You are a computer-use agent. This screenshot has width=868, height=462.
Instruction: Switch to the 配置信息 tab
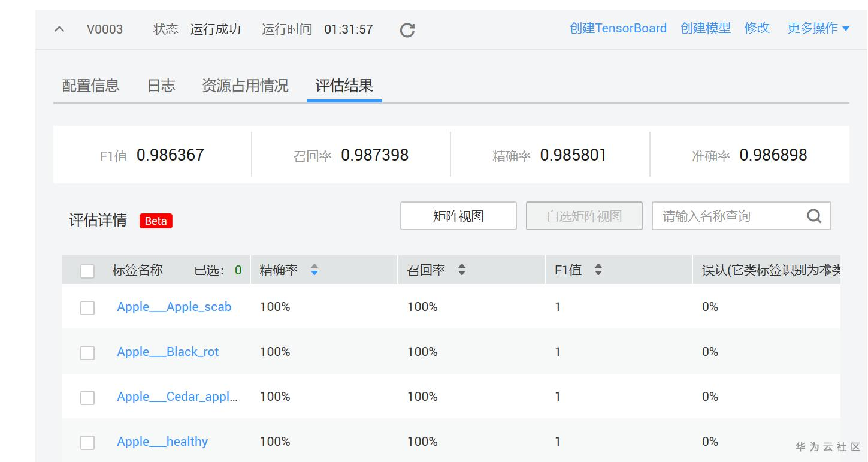(x=91, y=86)
